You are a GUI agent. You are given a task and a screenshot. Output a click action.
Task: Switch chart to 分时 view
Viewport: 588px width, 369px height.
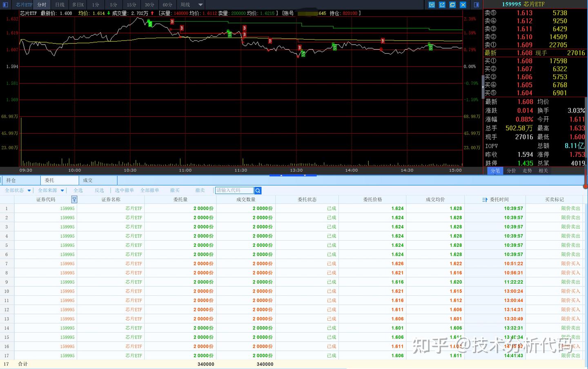[42, 5]
